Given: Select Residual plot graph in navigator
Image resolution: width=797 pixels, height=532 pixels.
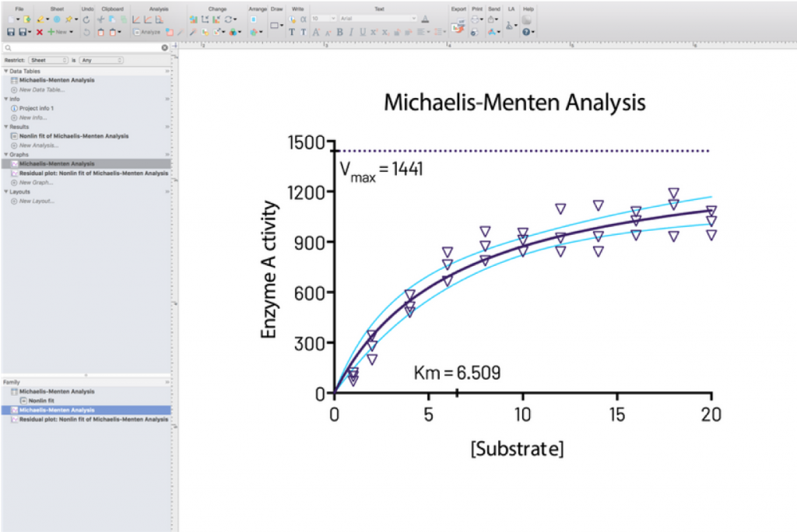Looking at the screenshot, I should click(x=93, y=173).
